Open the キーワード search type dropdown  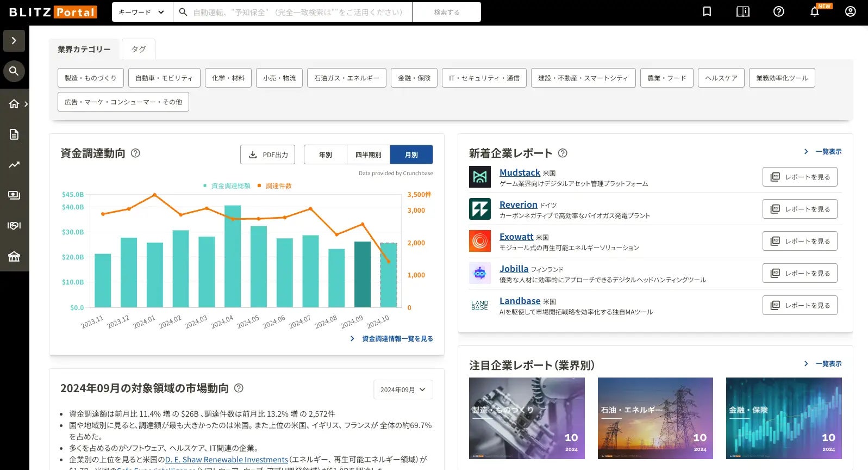point(142,12)
